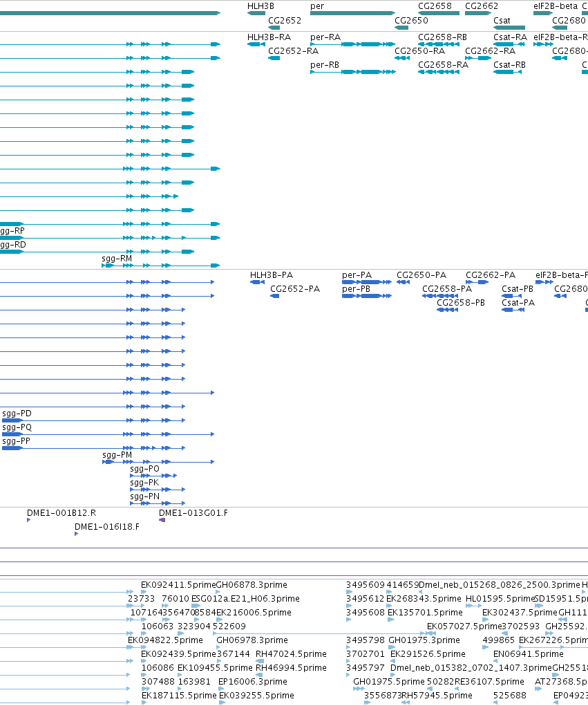Select the EN06941.5prime EST label

coord(528,654)
